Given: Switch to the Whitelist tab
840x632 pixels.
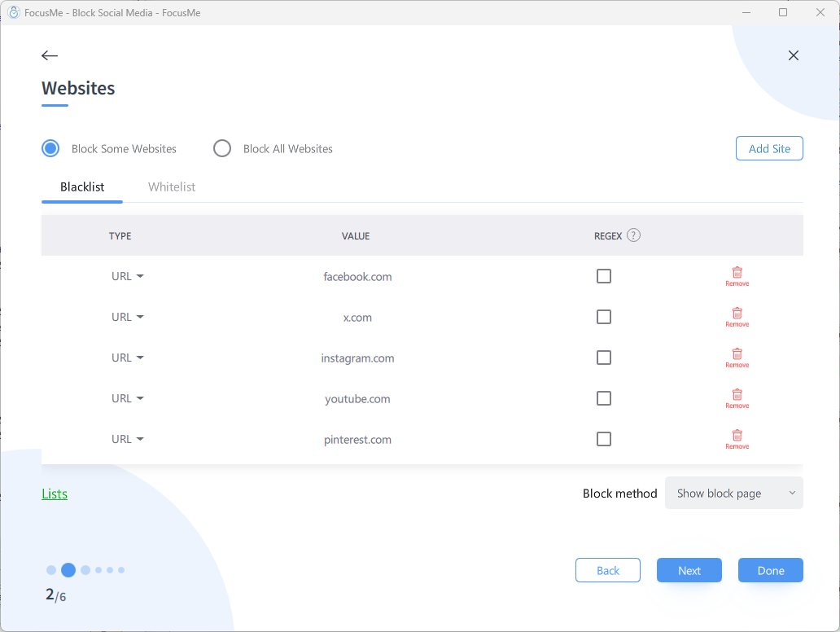Looking at the screenshot, I should (x=172, y=187).
